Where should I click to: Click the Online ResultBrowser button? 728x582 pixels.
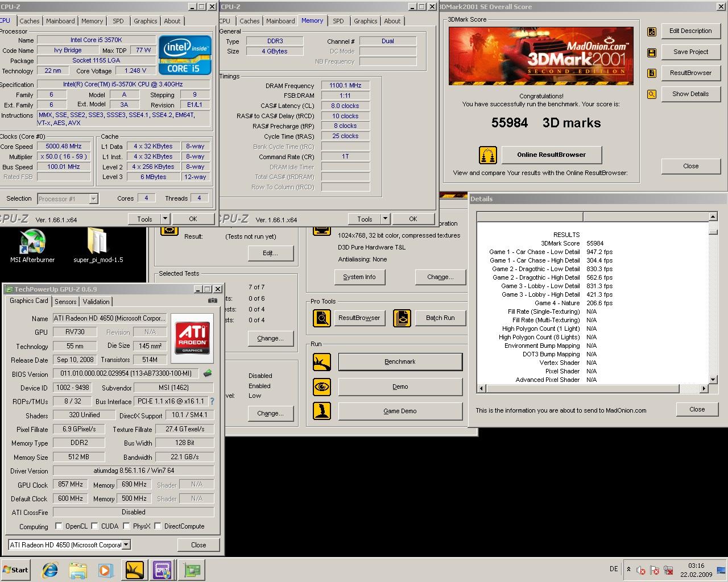(551, 155)
